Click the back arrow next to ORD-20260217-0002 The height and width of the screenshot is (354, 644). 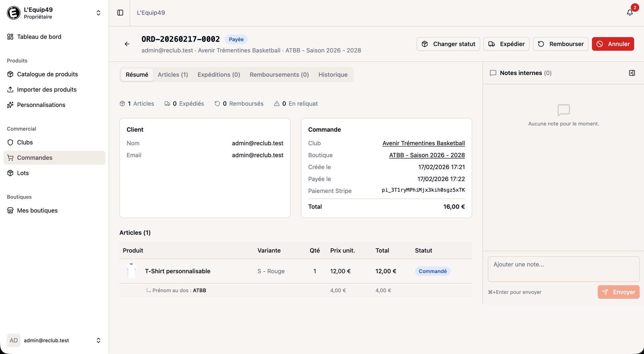(127, 44)
